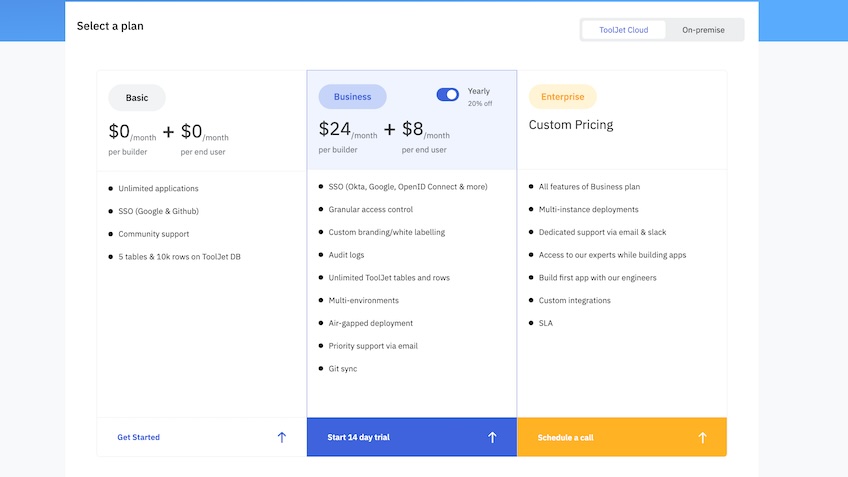Click the arrow icon beside Schedule a call

point(702,437)
